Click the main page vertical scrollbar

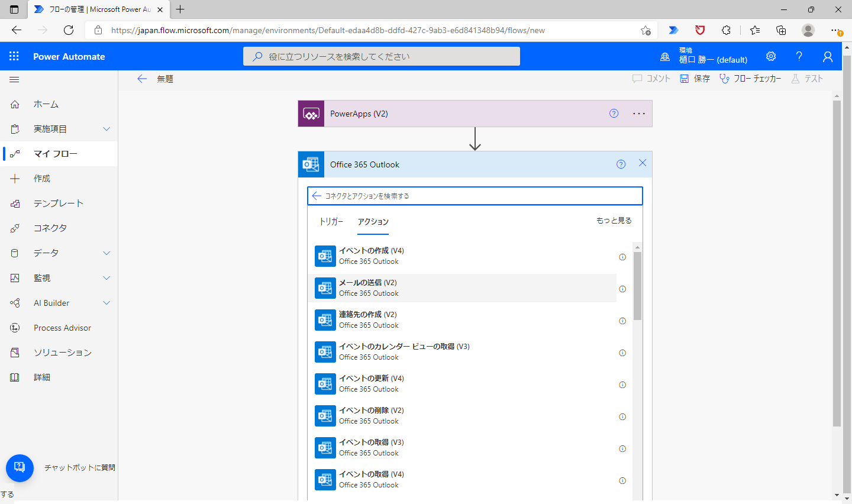(x=837, y=263)
